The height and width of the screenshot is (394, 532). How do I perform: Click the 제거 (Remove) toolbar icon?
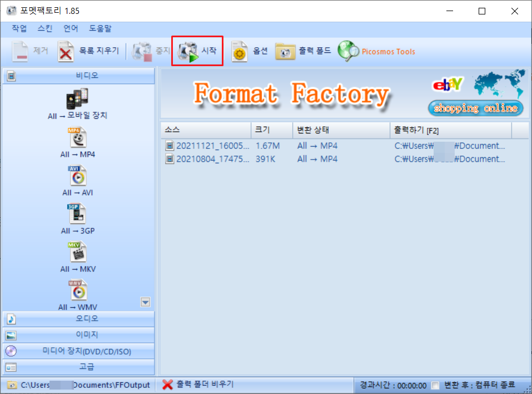[x=20, y=51]
